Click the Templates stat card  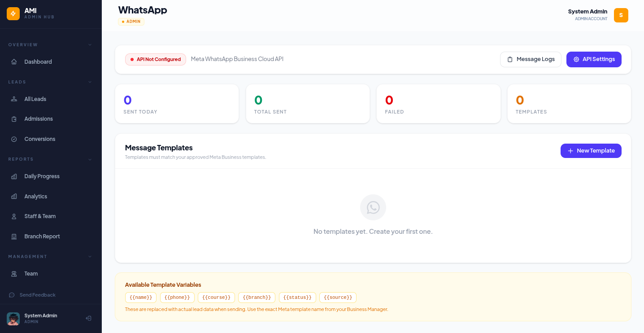569,104
